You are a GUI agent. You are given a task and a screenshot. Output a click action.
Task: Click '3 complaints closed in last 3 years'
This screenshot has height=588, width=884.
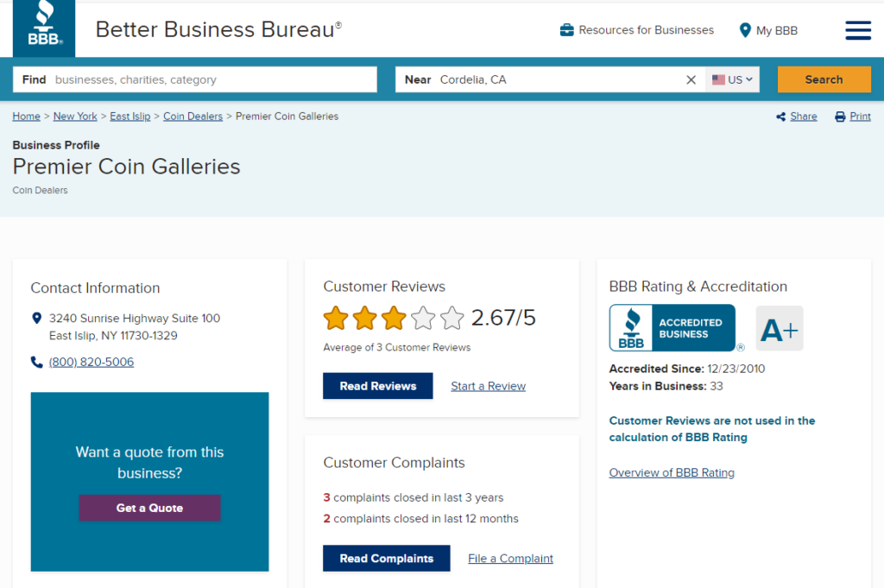(414, 498)
